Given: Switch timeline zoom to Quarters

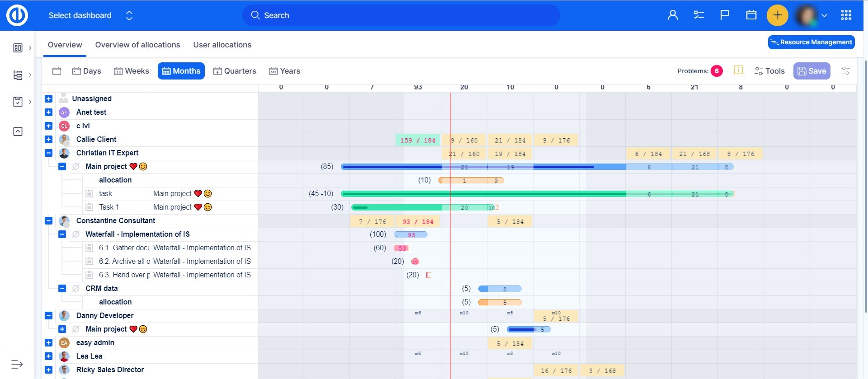Looking at the screenshot, I should (235, 71).
